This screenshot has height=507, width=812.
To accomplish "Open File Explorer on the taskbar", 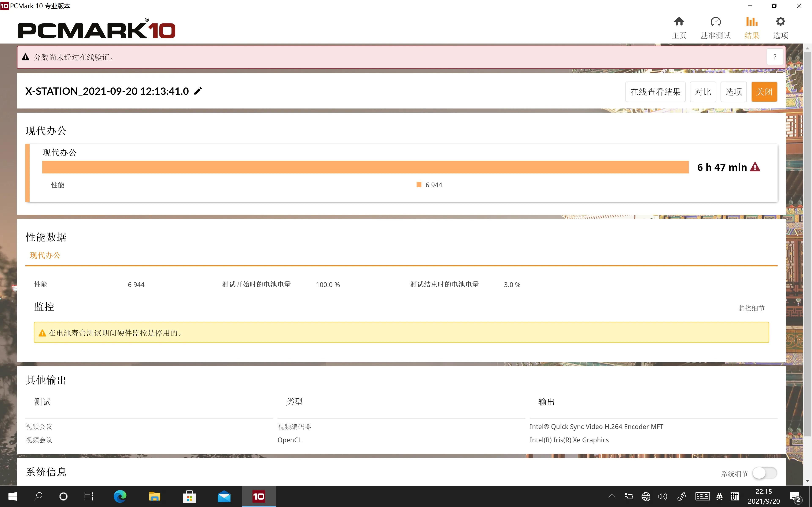I will pos(154,496).
